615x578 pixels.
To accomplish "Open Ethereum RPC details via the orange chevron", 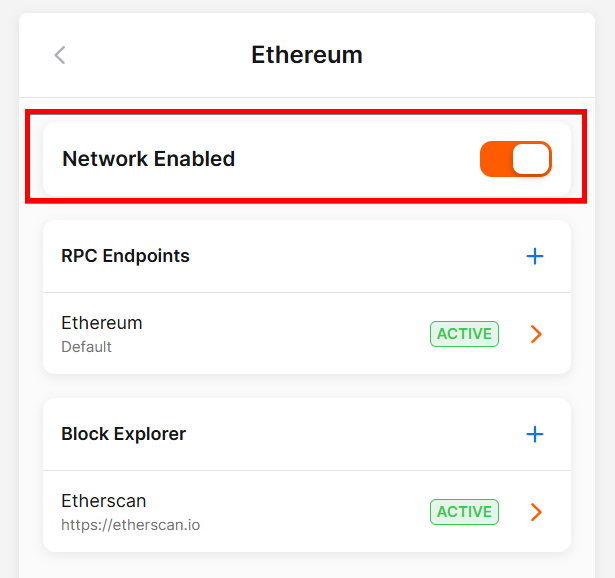I will point(536,334).
